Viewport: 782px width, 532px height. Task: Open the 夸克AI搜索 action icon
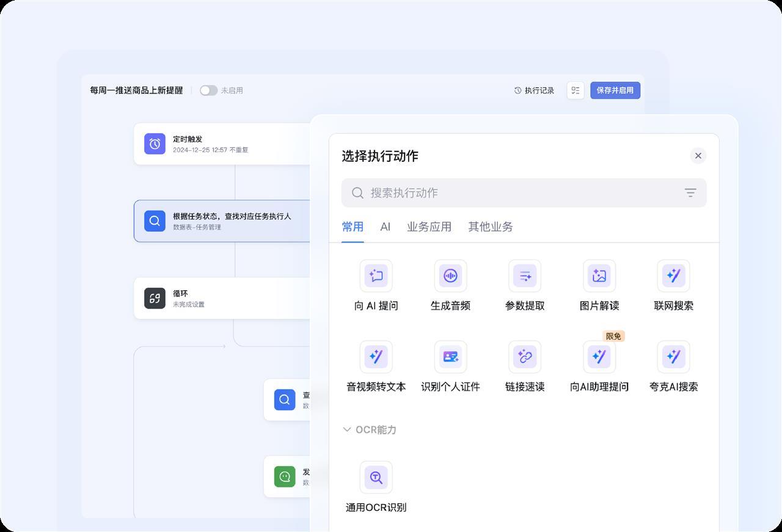tap(673, 357)
